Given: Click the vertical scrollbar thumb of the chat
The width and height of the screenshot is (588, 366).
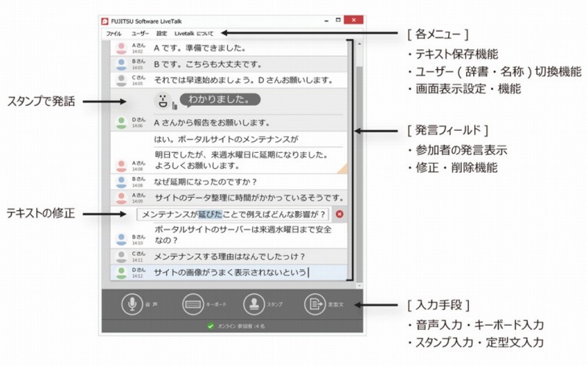Looking at the screenshot, I should click(359, 174).
